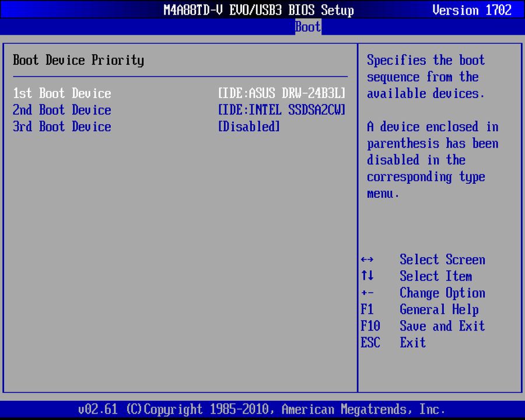
Task: Click the M4A88TD-V EVO/USB3 BIOS Setup title
Action: (259, 10)
